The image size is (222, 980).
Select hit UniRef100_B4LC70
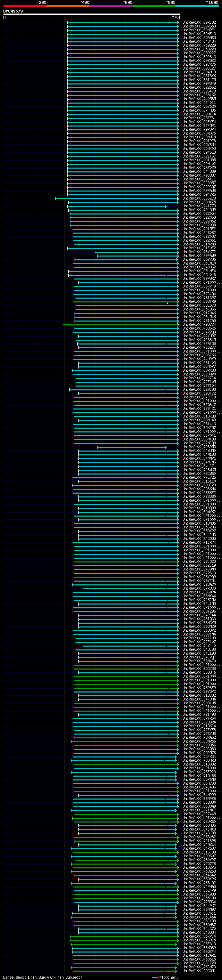[x=199, y=929]
